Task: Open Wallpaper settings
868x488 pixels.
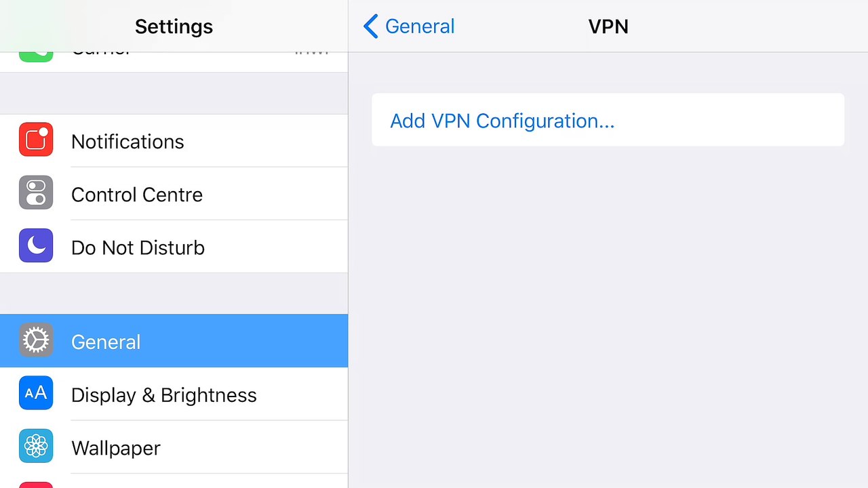Action: (174, 447)
